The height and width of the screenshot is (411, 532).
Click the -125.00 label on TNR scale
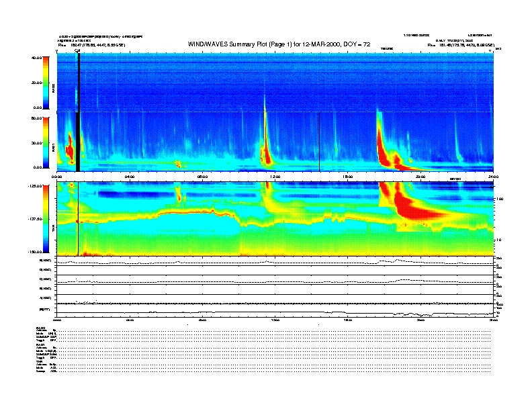coord(36,186)
